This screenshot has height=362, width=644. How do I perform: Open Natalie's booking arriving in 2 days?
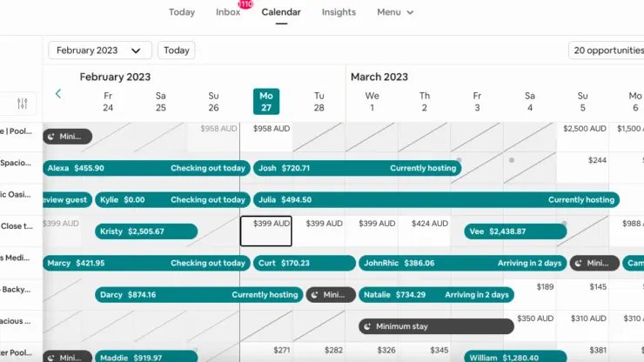436,295
